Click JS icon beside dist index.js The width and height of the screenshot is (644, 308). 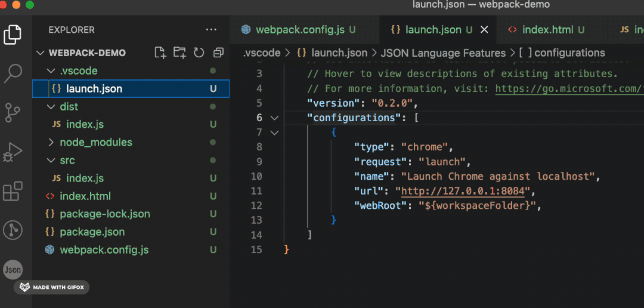point(57,125)
